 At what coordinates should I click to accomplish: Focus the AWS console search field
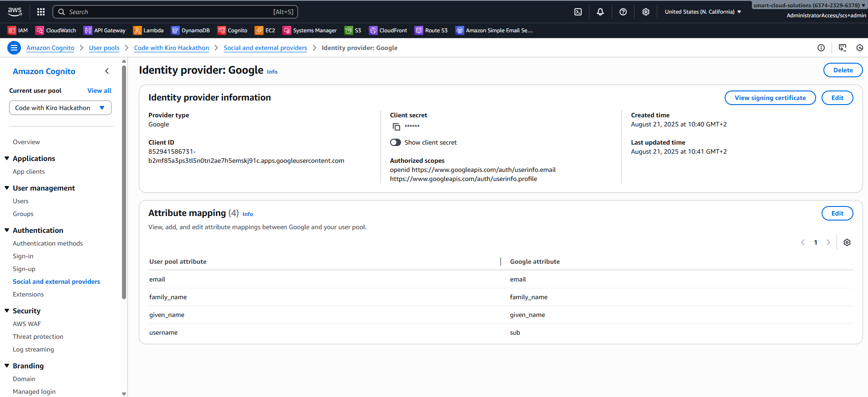175,12
